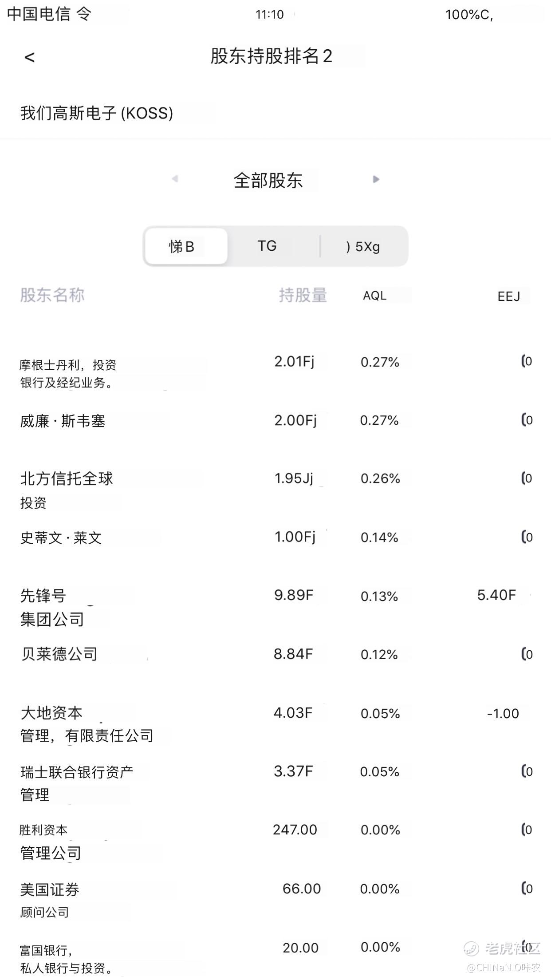Sort by AQL column header

click(375, 296)
